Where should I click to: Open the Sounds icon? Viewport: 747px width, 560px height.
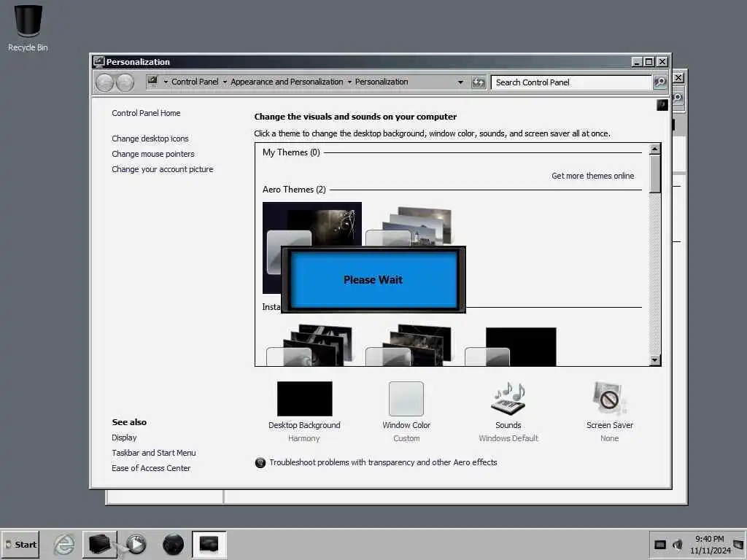click(x=508, y=399)
